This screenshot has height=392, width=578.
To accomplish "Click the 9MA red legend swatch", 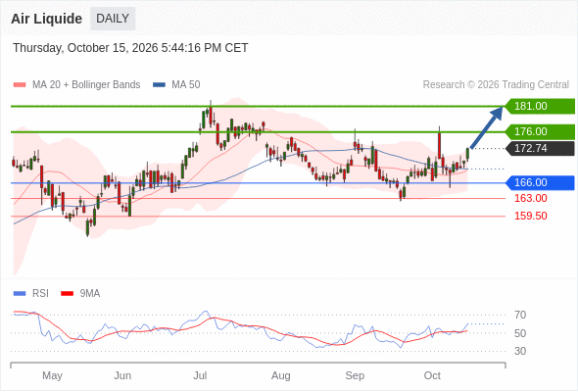I will tap(67, 294).
